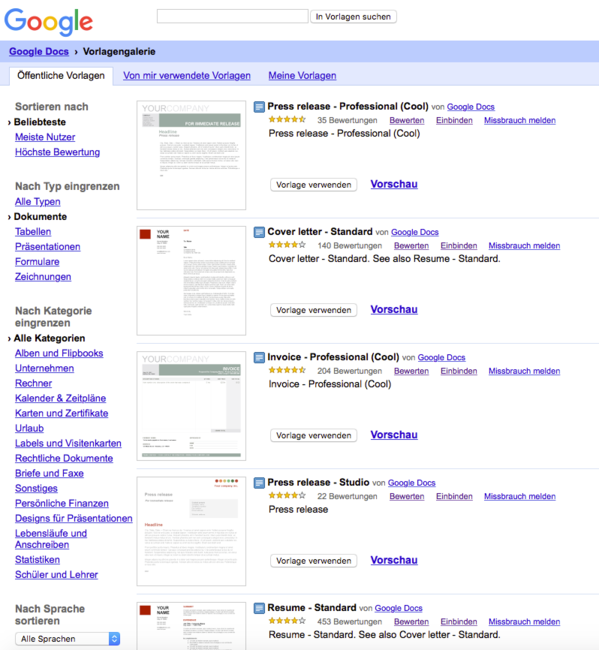The width and height of the screenshot is (599, 650).
Task: Click Bewerten for Press release - Professional
Action: [407, 121]
